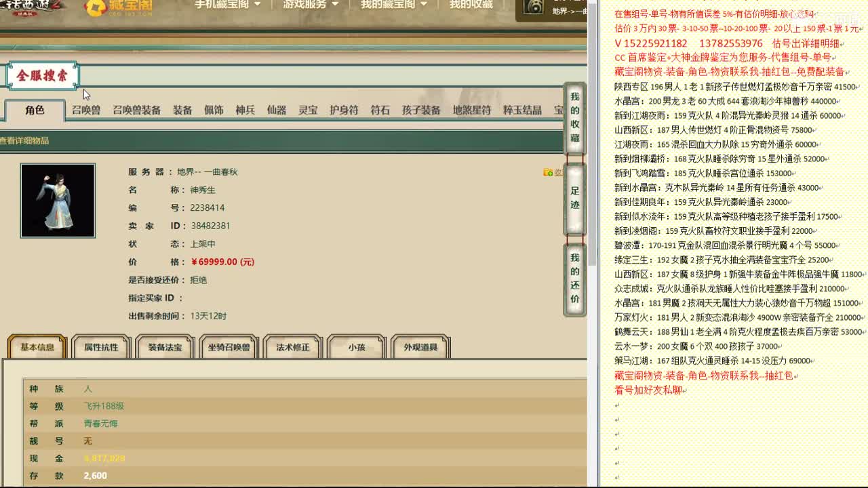Select the 粹玉结晶 category
Screen dimensions: 868x488
(x=522, y=110)
